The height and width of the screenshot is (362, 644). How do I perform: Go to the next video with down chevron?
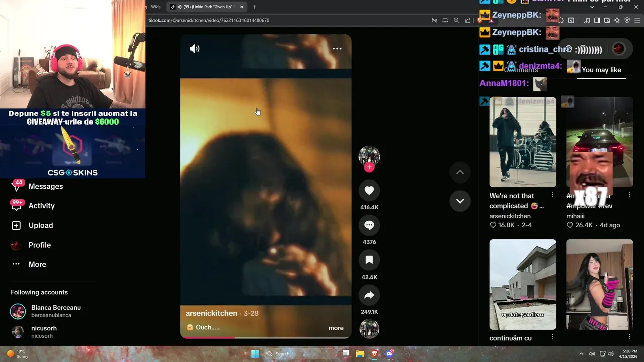click(x=460, y=201)
